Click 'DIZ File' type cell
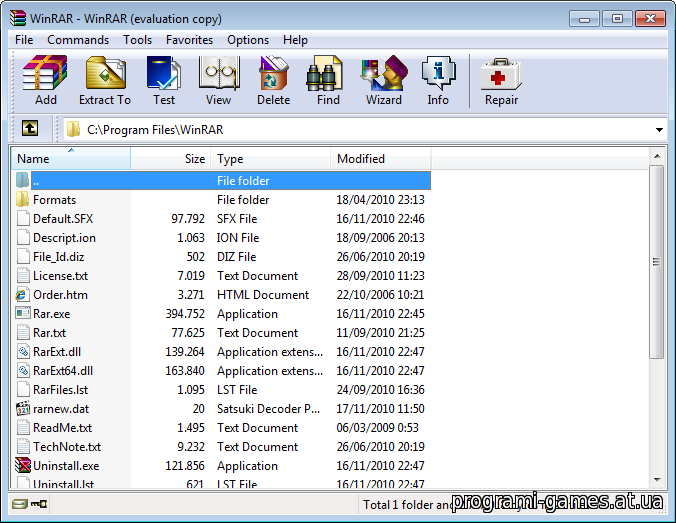Image resolution: width=676 pixels, height=523 pixels. 237,257
